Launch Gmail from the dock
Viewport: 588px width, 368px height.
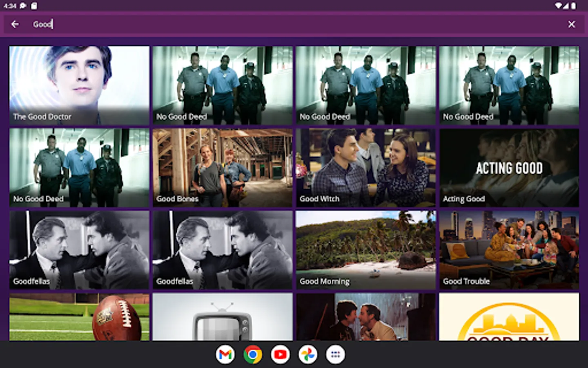pos(225,355)
